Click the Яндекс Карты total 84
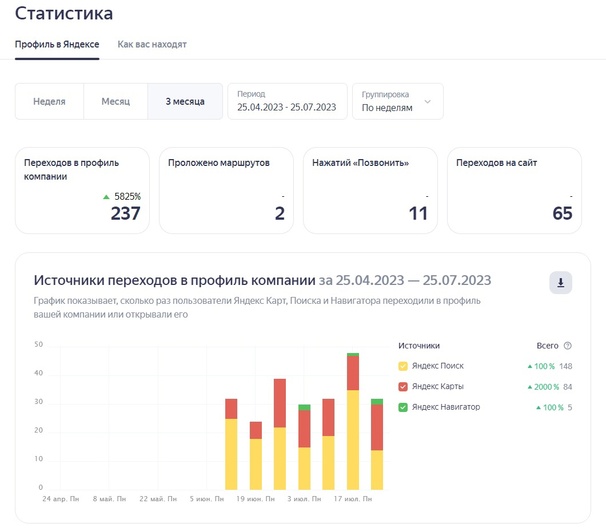 point(567,387)
